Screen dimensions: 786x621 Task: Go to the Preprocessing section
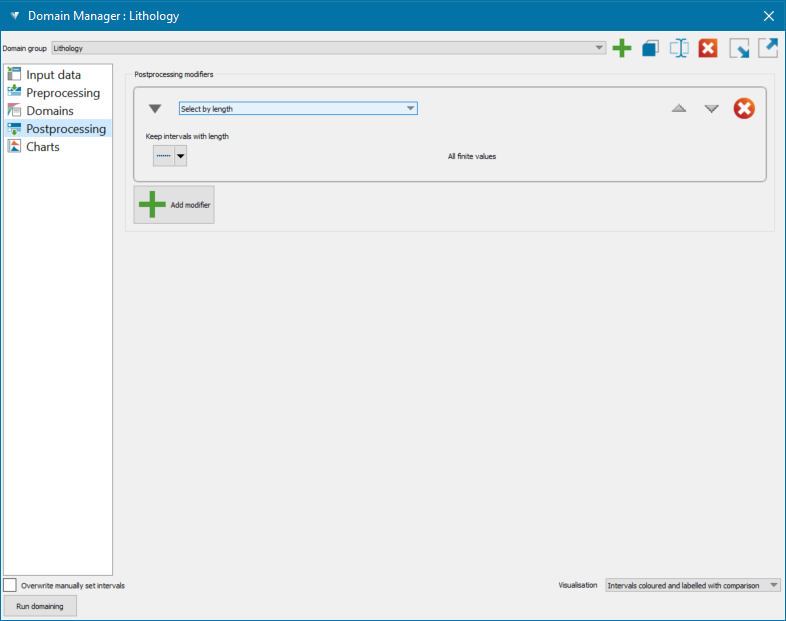(x=63, y=93)
